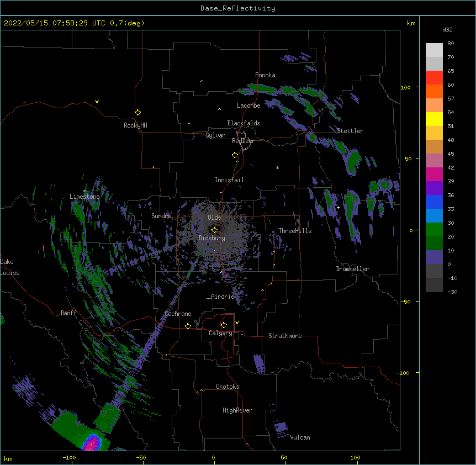Click the asterisk marker above the Limestone label
This screenshot has height=465, width=476.
85,191
